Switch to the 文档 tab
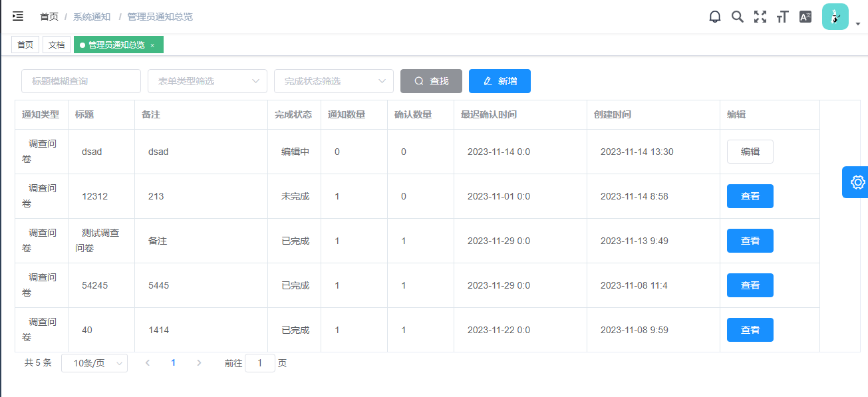The image size is (868, 397). (x=57, y=45)
